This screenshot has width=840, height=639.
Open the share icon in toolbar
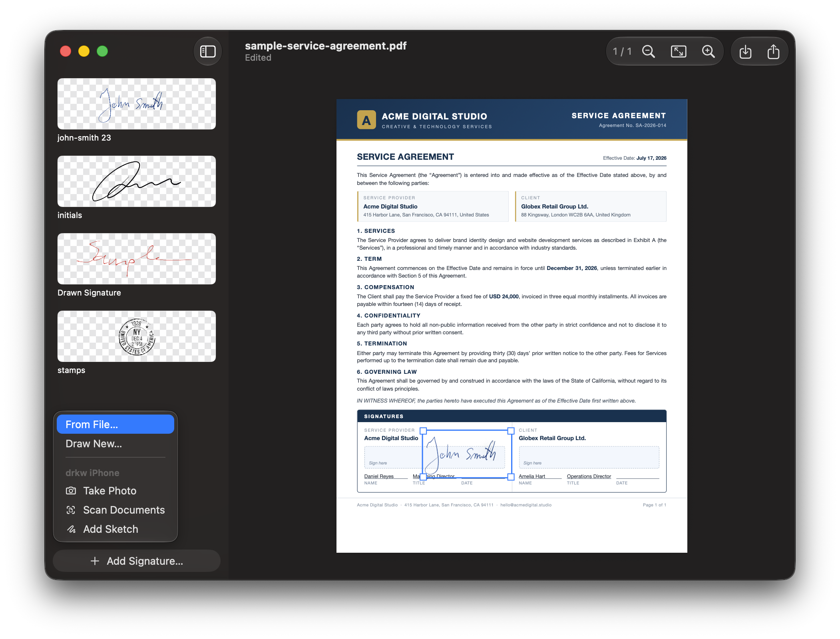pyautogui.click(x=773, y=52)
